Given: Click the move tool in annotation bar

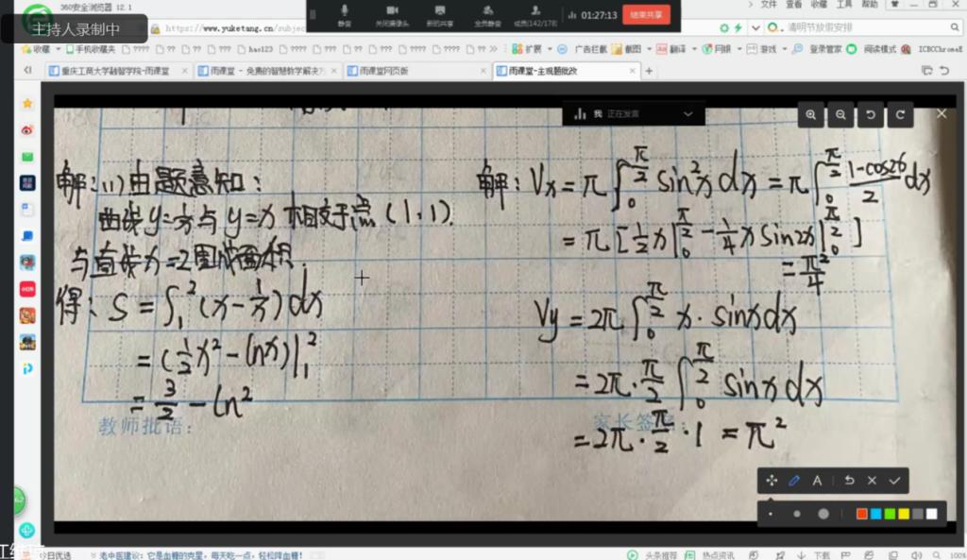Looking at the screenshot, I should point(772,481).
